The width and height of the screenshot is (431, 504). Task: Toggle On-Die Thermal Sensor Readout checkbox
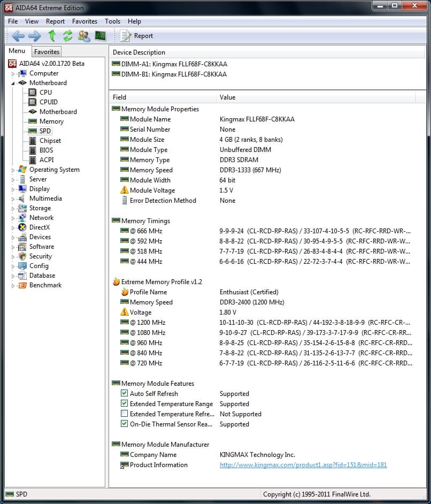tap(124, 424)
